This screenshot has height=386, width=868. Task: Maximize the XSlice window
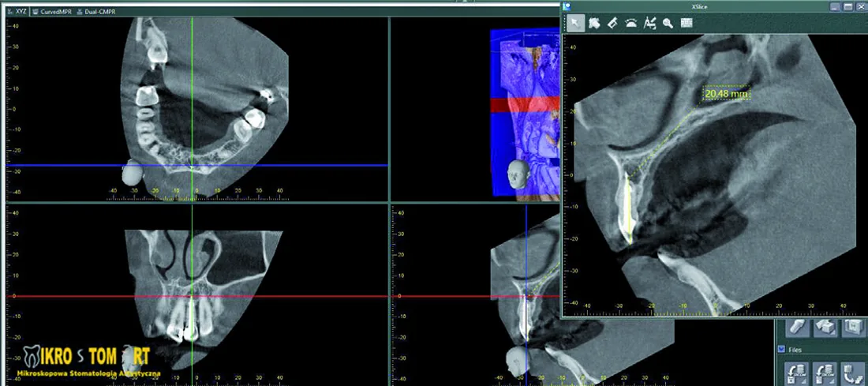coord(848,6)
